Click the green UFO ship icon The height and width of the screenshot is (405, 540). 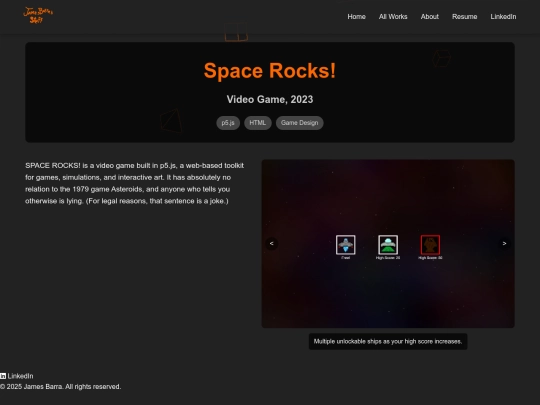(388, 245)
